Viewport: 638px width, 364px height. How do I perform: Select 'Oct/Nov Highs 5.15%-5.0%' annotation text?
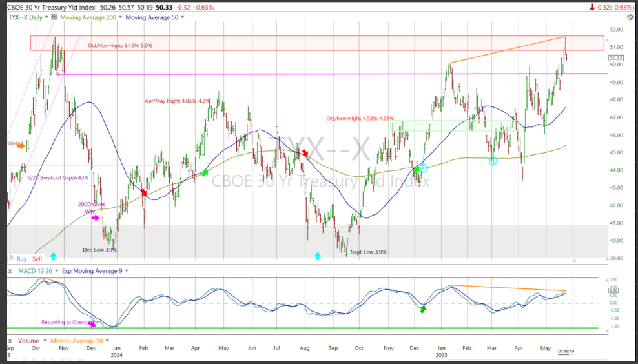pos(120,46)
